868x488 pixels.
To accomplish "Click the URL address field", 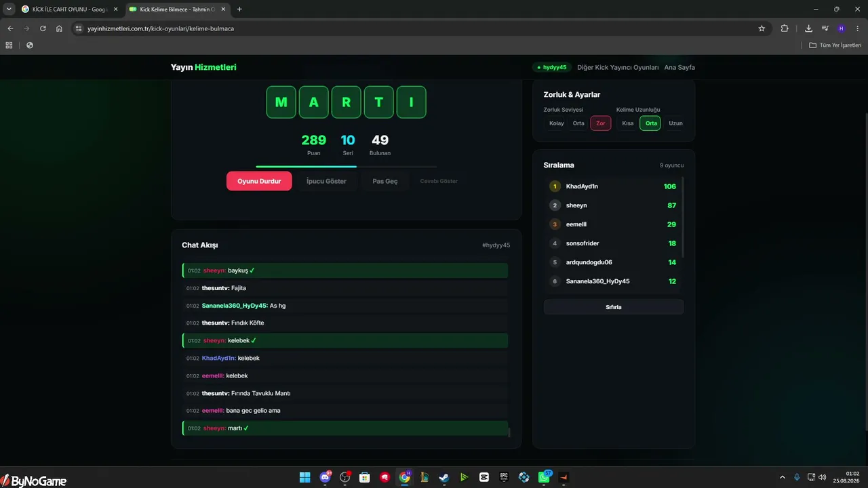I will click(414, 28).
